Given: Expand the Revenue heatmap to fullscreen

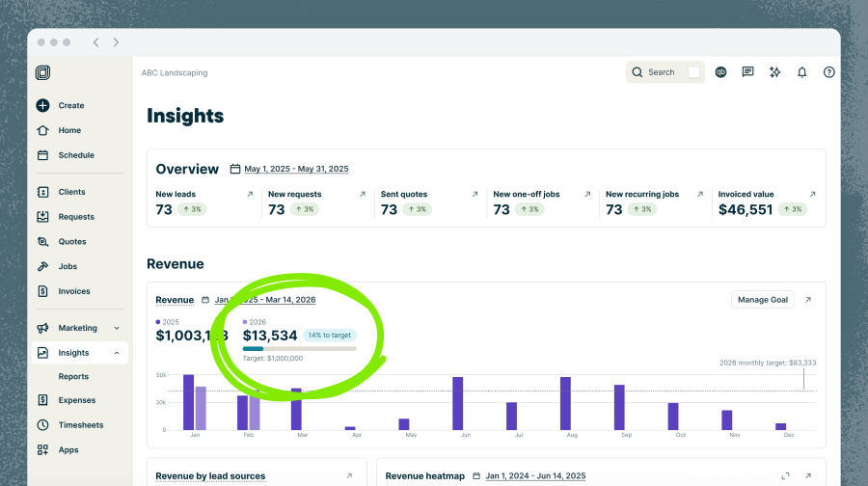Looking at the screenshot, I should [x=786, y=475].
